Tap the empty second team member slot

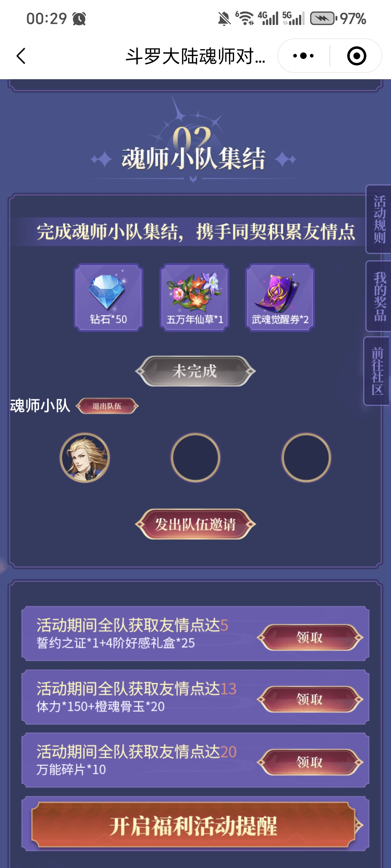pos(195,458)
